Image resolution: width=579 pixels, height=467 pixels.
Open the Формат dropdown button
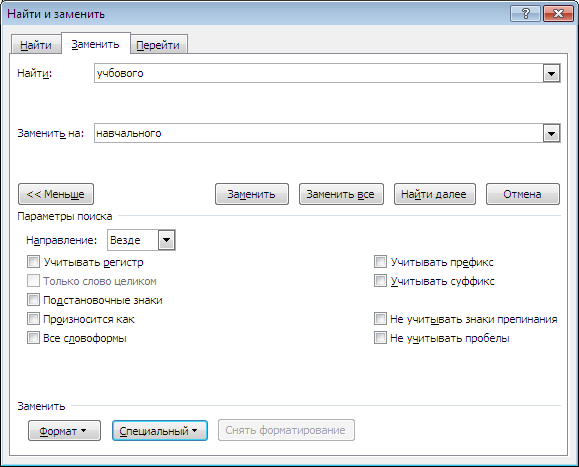tap(64, 430)
